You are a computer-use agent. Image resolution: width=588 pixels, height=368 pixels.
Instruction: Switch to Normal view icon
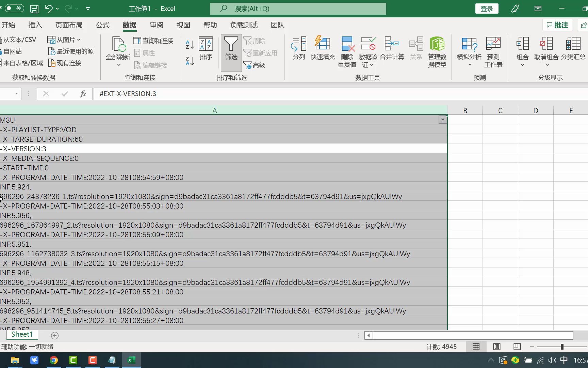[476, 347]
